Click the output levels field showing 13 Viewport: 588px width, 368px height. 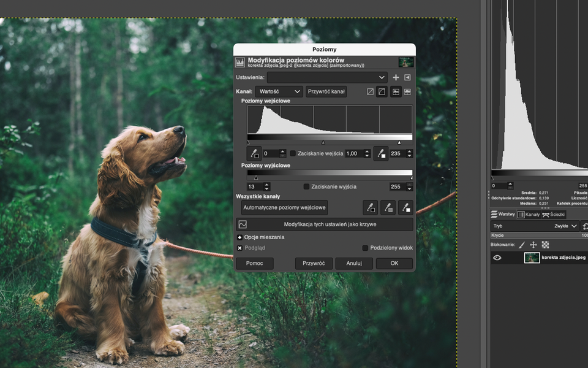pyautogui.click(x=254, y=186)
